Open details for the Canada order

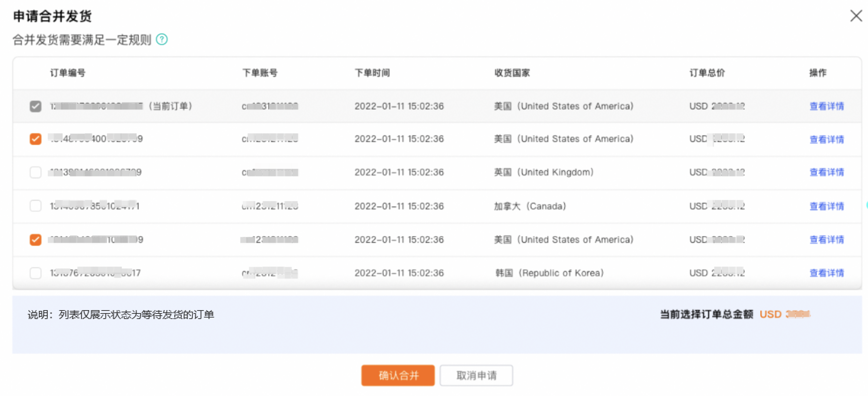tap(827, 206)
